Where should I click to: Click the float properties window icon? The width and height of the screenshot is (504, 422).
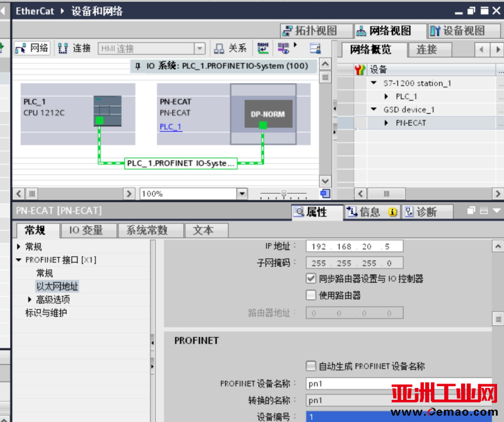click(471, 211)
